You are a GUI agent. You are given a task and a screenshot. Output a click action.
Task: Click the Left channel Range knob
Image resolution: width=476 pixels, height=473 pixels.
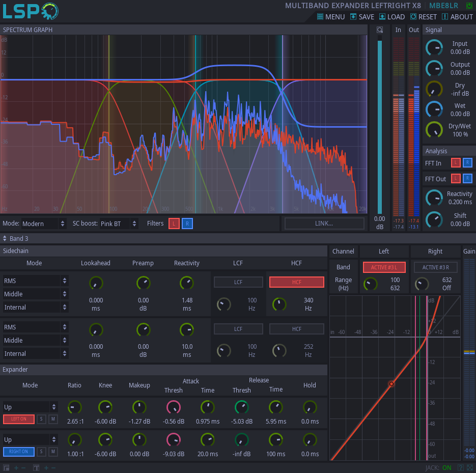point(371,284)
